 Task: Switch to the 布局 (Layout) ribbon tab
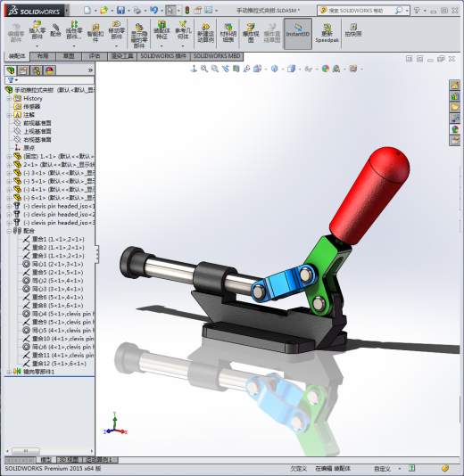click(43, 56)
